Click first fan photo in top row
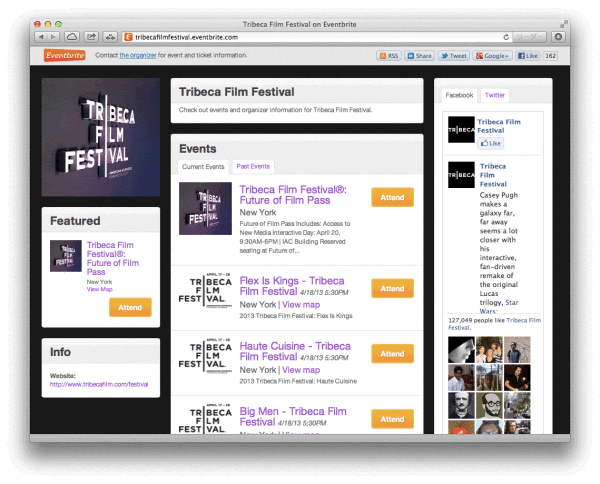 point(461,349)
